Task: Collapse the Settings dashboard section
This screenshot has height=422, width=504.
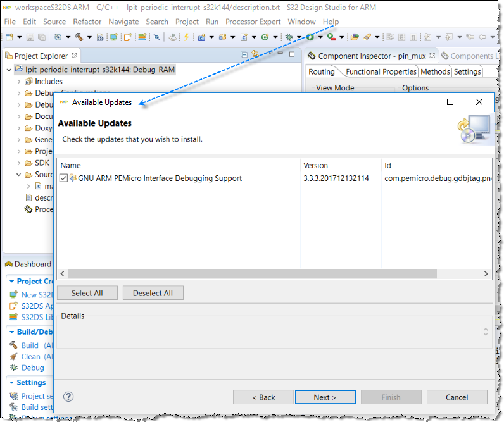Action: [11, 383]
